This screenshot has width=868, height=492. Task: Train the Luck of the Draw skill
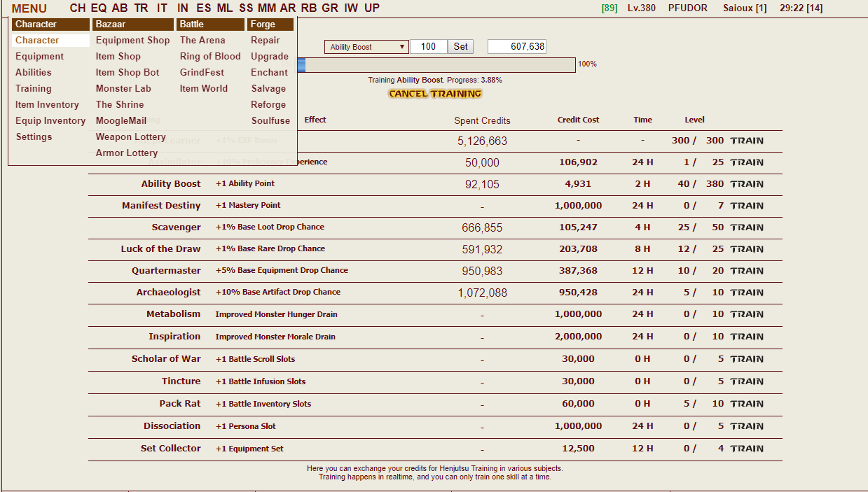point(746,249)
